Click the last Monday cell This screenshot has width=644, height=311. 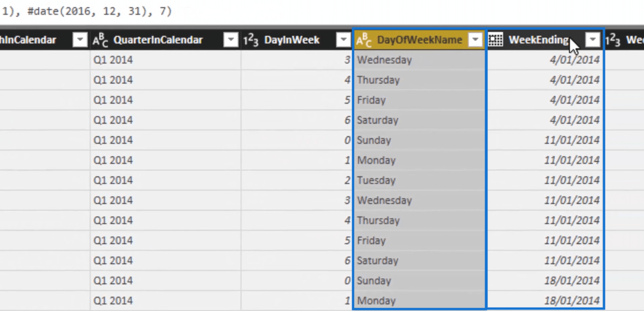[x=419, y=300]
